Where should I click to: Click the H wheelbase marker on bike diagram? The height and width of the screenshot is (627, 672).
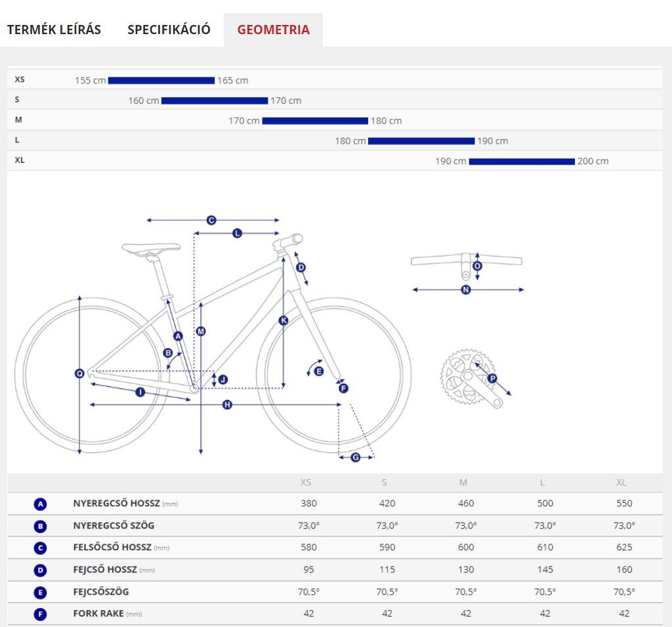click(227, 405)
